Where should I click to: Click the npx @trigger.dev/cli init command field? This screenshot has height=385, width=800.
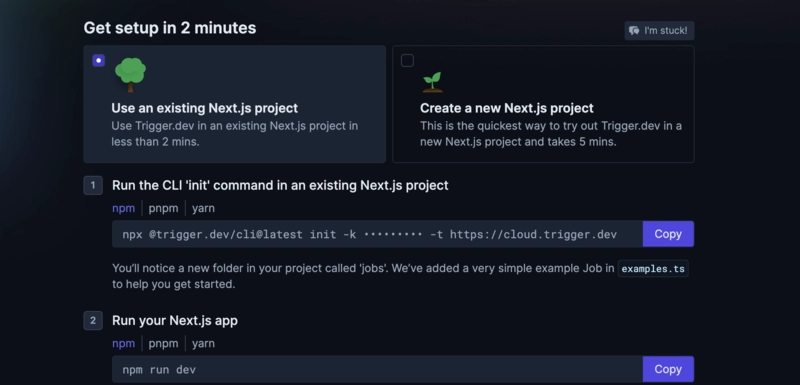point(377,234)
